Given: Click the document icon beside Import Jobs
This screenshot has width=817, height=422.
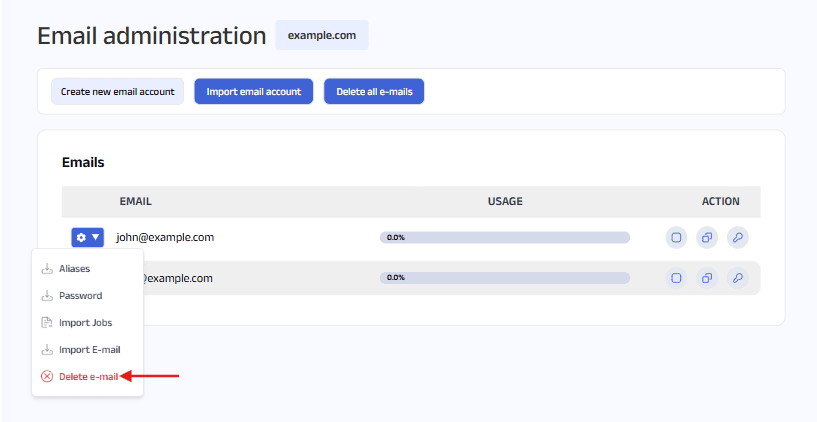Looking at the screenshot, I should (x=47, y=323).
